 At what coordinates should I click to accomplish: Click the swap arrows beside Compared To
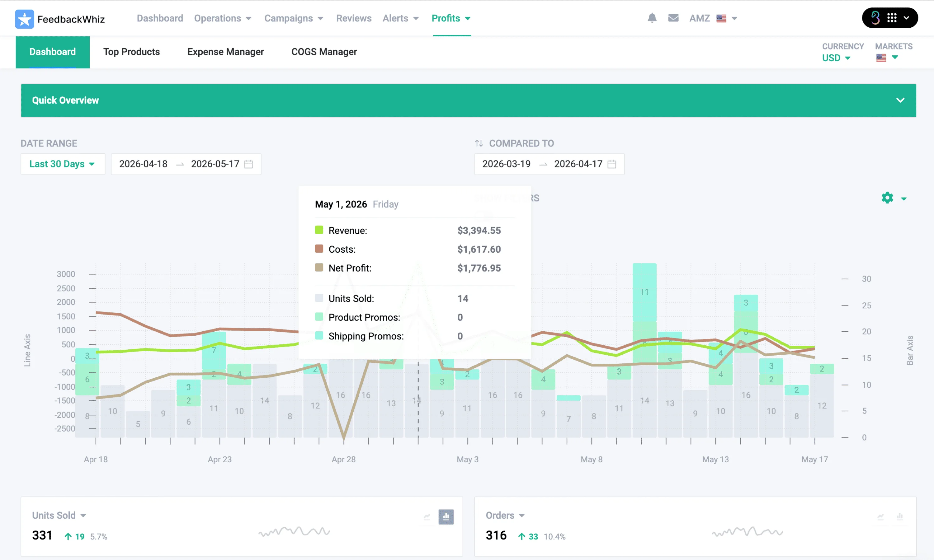479,143
